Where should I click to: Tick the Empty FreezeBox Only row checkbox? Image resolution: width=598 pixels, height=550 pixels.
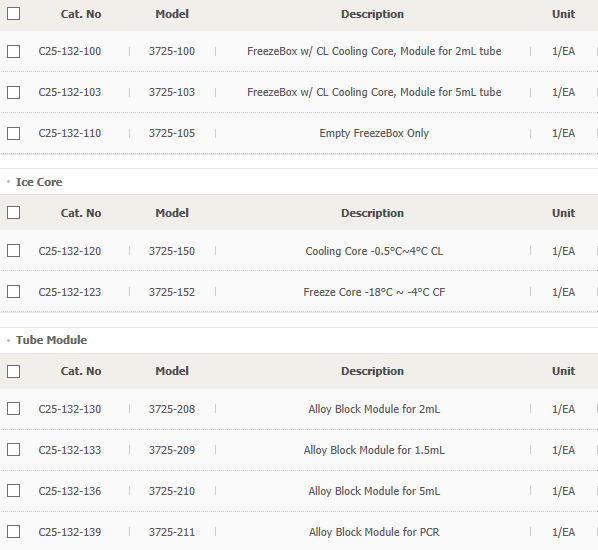(13, 133)
